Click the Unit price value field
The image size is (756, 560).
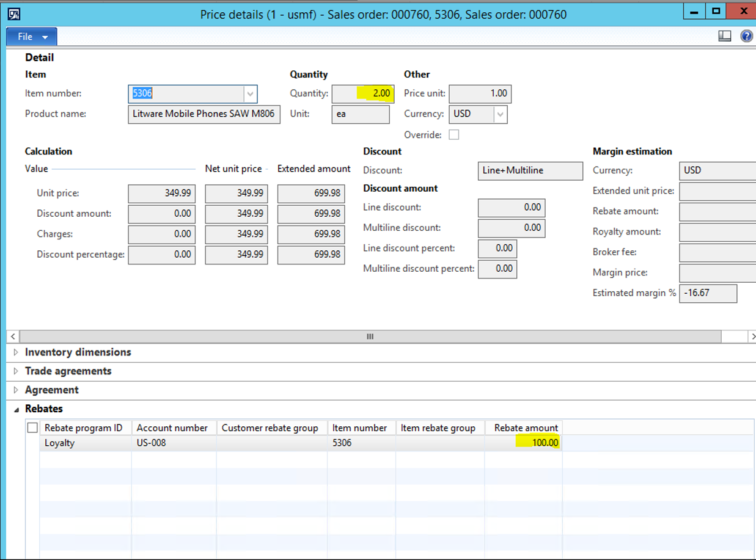pos(161,194)
